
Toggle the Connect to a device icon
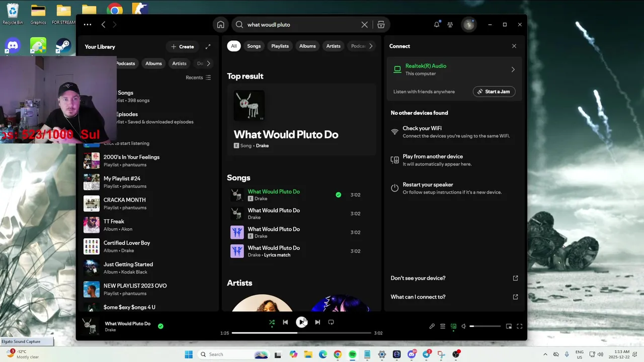tap(453, 326)
